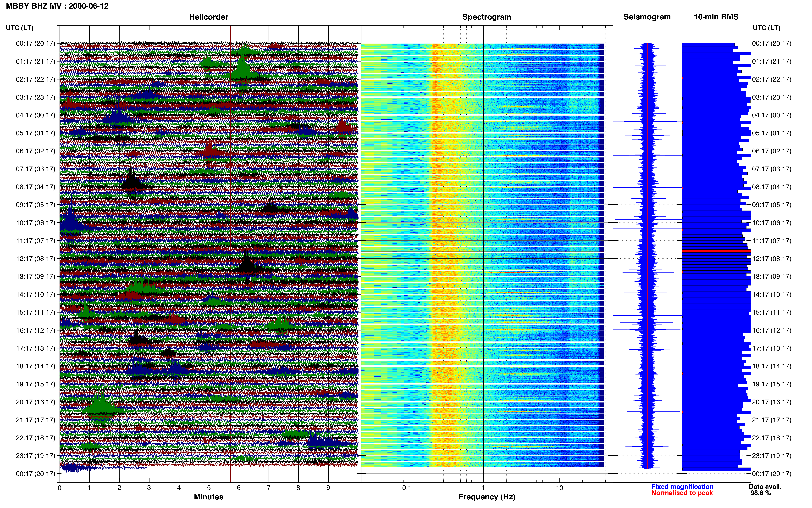Select '20:17 (16:17)' label beside 10-min RMS
Screen dimensions: 812x508
point(772,402)
